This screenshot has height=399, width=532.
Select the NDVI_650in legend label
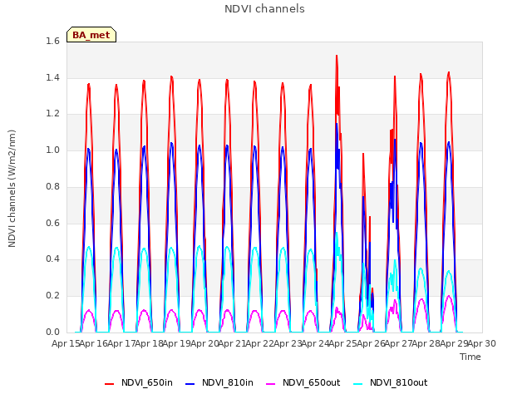tap(147, 383)
